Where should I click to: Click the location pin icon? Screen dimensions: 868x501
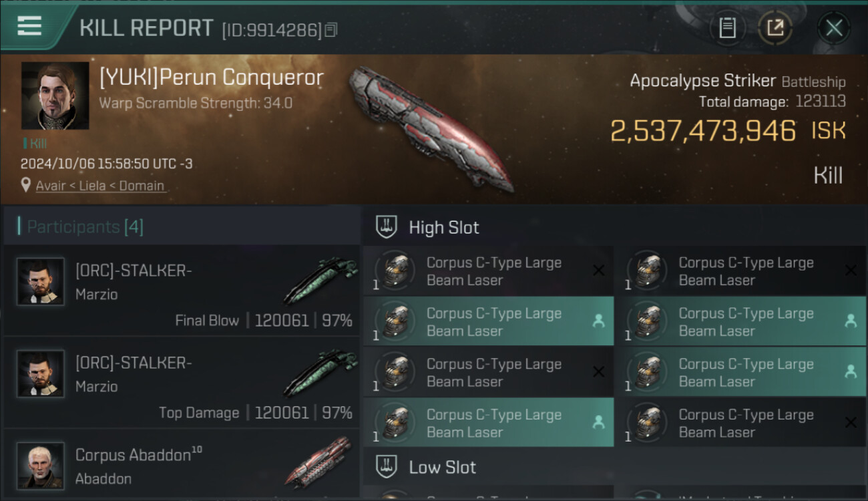coord(25,185)
